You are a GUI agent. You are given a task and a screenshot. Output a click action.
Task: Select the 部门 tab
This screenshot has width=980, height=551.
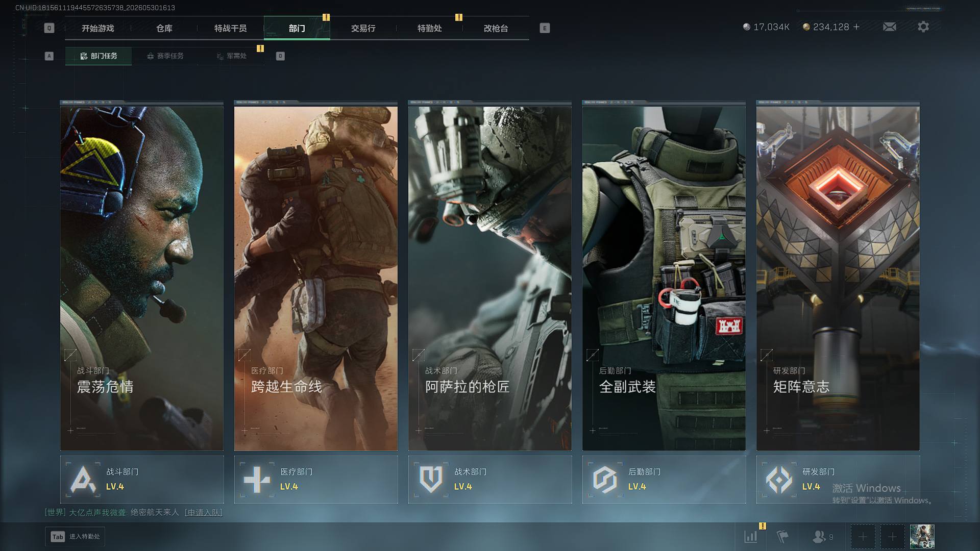tap(297, 29)
